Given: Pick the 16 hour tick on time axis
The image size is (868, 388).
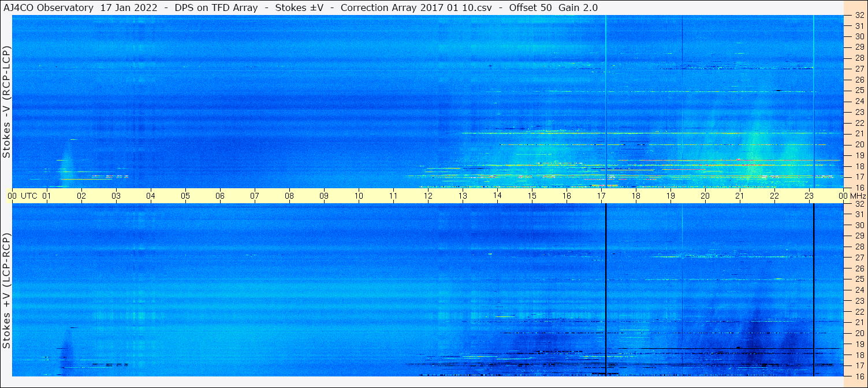Looking at the screenshot, I should 567,196.
